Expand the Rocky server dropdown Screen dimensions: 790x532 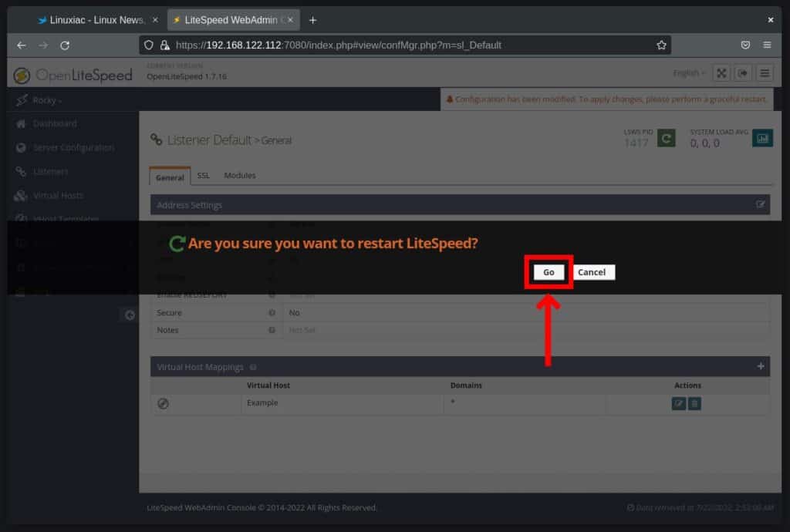[39, 100]
